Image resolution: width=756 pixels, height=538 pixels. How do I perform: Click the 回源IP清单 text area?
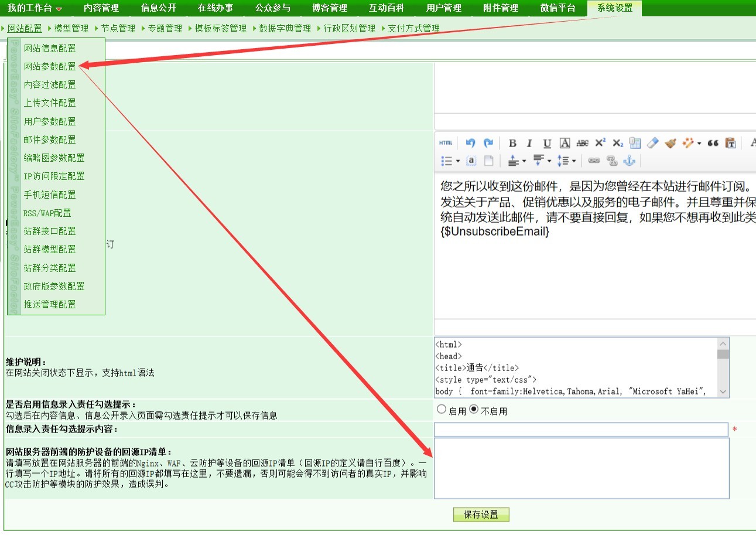tap(581, 468)
